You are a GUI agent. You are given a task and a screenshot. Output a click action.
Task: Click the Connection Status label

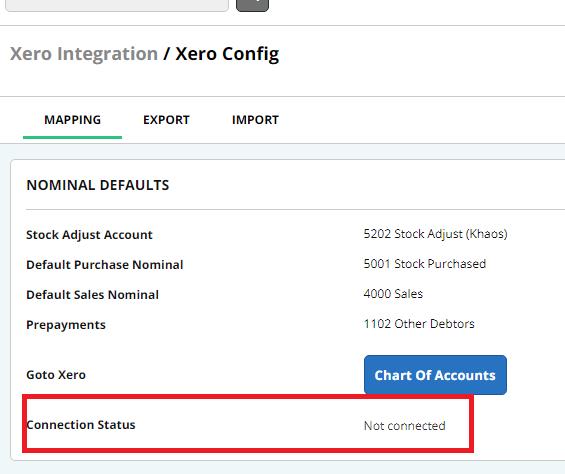click(x=81, y=425)
